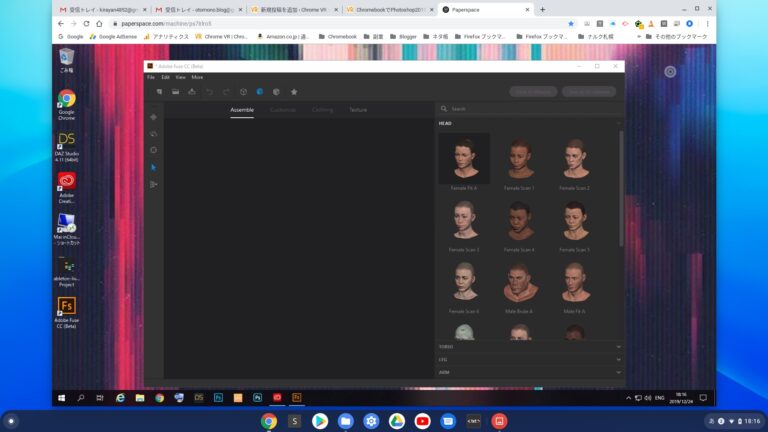Open Google Drive from the Chrome OS shelf

pos(397,421)
